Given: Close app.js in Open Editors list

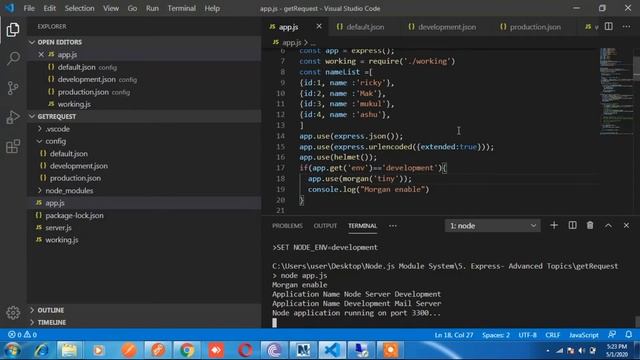Looking at the screenshot, I should click(41, 54).
